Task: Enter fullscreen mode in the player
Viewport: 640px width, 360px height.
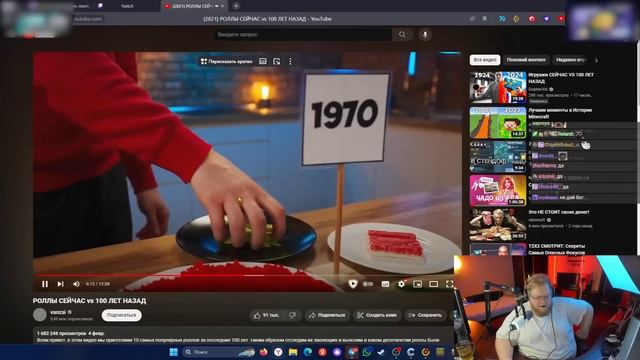Action: [449, 284]
